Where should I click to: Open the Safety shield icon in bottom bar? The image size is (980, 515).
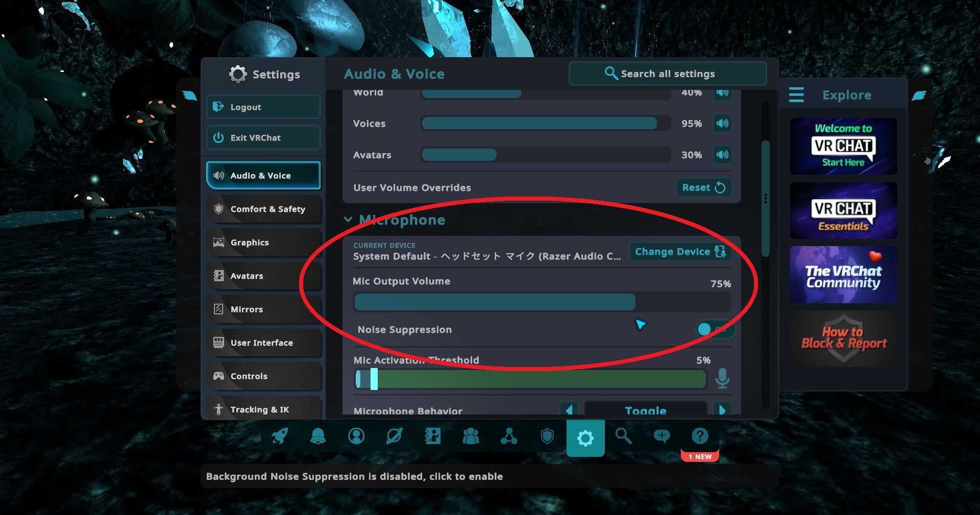547,436
